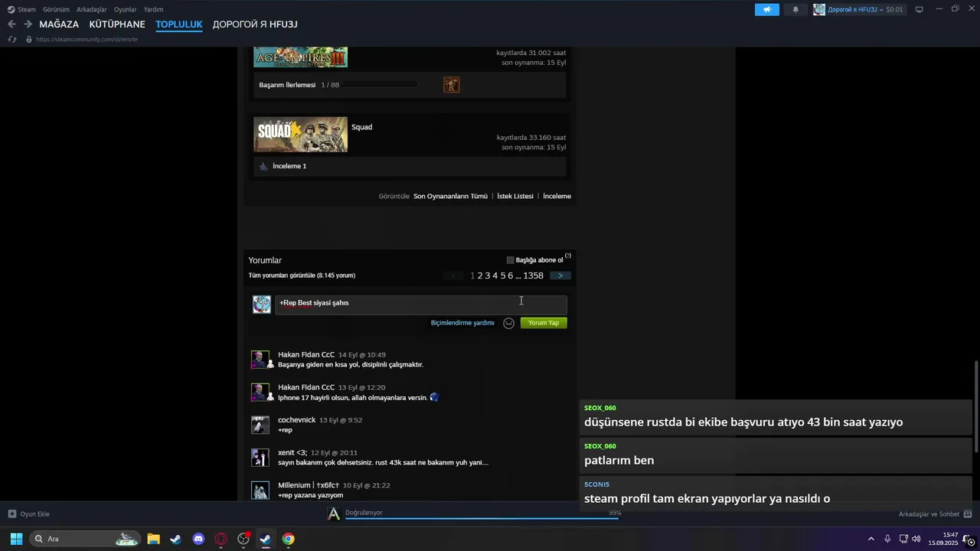This screenshot has width=980, height=551.
Task: Open Millenium | †x6fc† profile name
Action: pos(309,485)
